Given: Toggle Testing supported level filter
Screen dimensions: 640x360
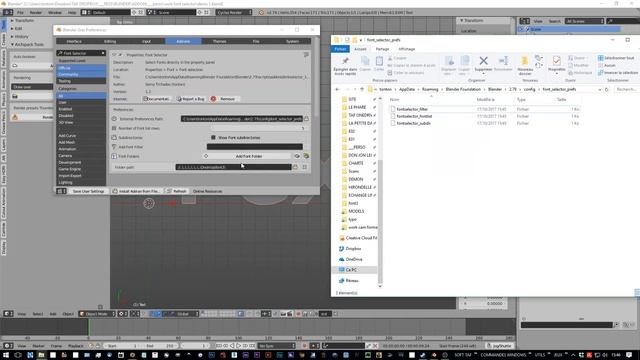Looking at the screenshot, I should tap(81, 81).
